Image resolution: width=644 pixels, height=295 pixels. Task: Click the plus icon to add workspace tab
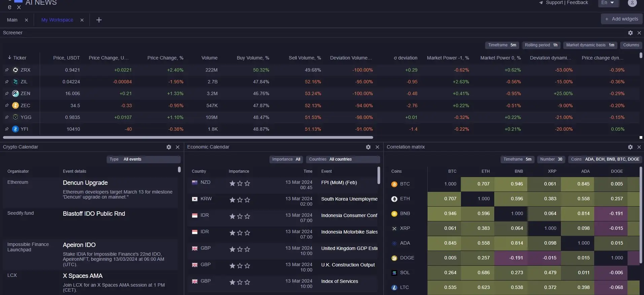pyautogui.click(x=99, y=20)
